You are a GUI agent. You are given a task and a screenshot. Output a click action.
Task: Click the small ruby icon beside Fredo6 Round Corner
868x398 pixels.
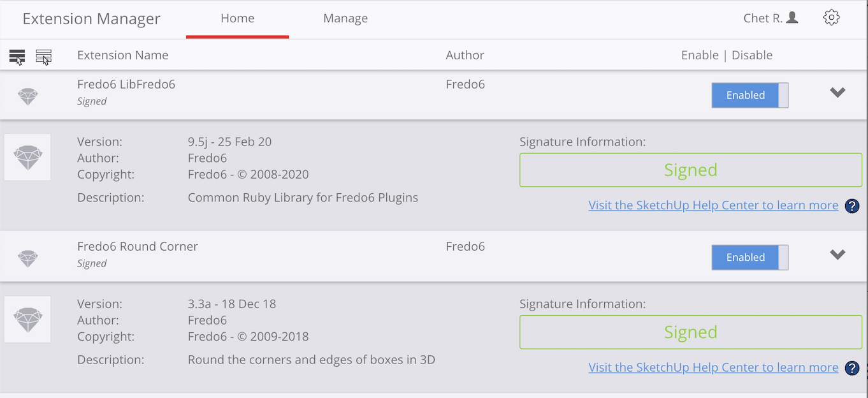tap(27, 258)
